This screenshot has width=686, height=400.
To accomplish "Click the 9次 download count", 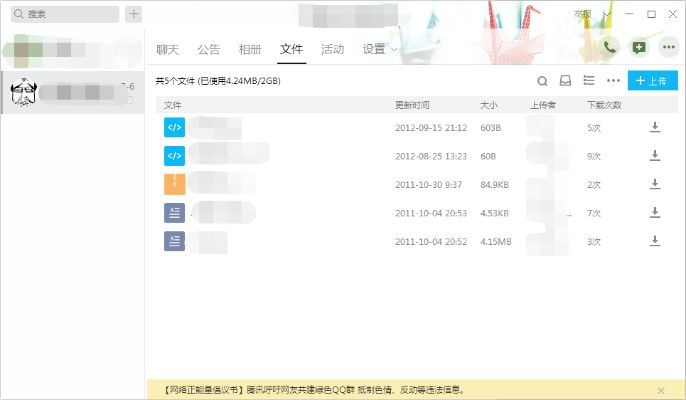I will [594, 156].
